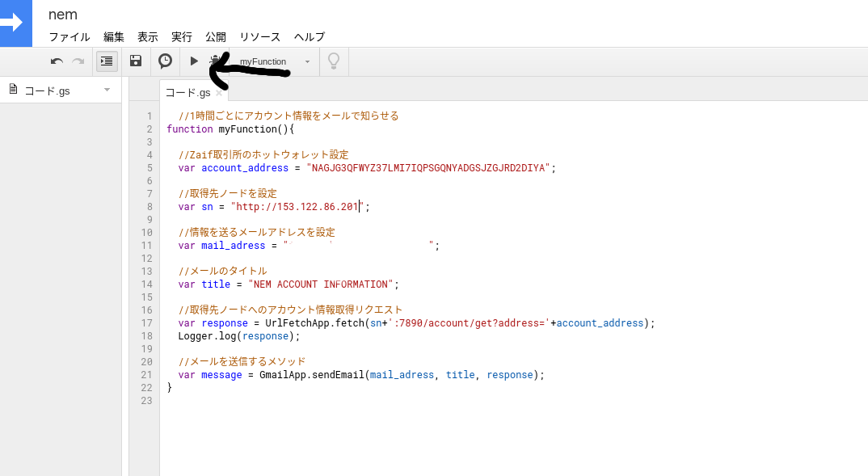Open the triggers clock icon

point(165,61)
